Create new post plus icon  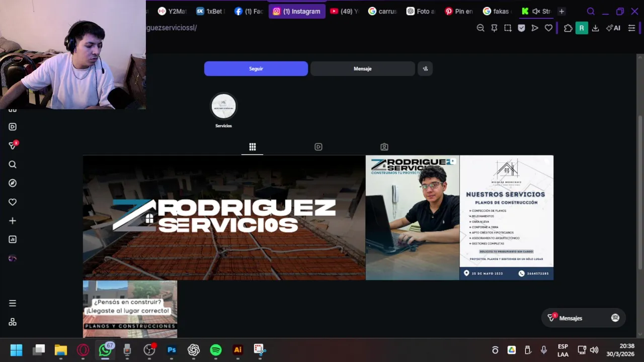(13, 221)
